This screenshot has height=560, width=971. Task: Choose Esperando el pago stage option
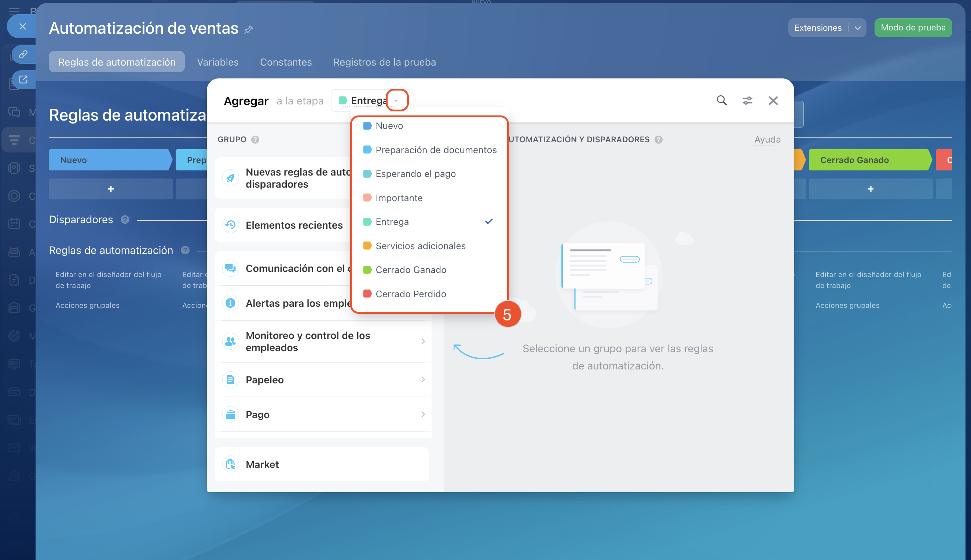tap(415, 174)
